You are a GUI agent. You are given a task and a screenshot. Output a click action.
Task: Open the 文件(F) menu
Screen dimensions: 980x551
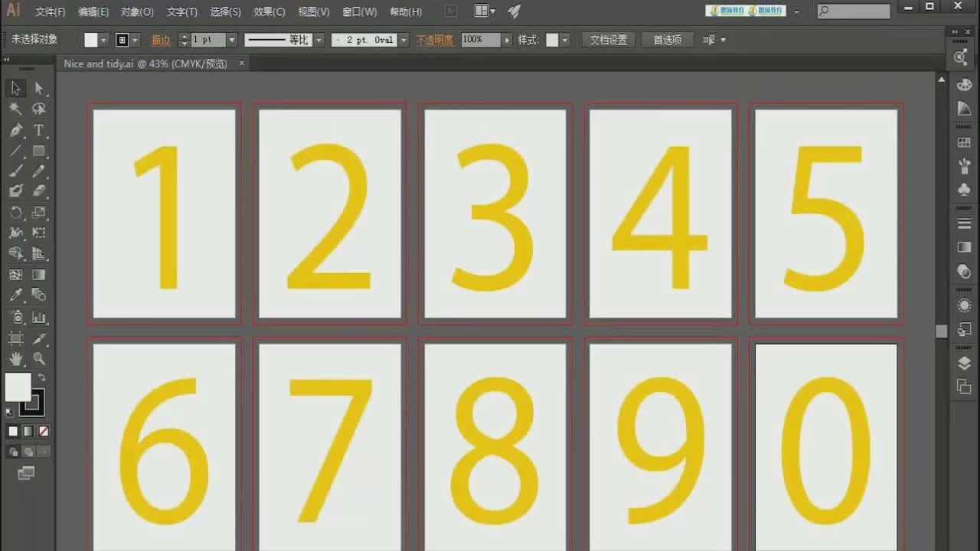click(x=51, y=11)
